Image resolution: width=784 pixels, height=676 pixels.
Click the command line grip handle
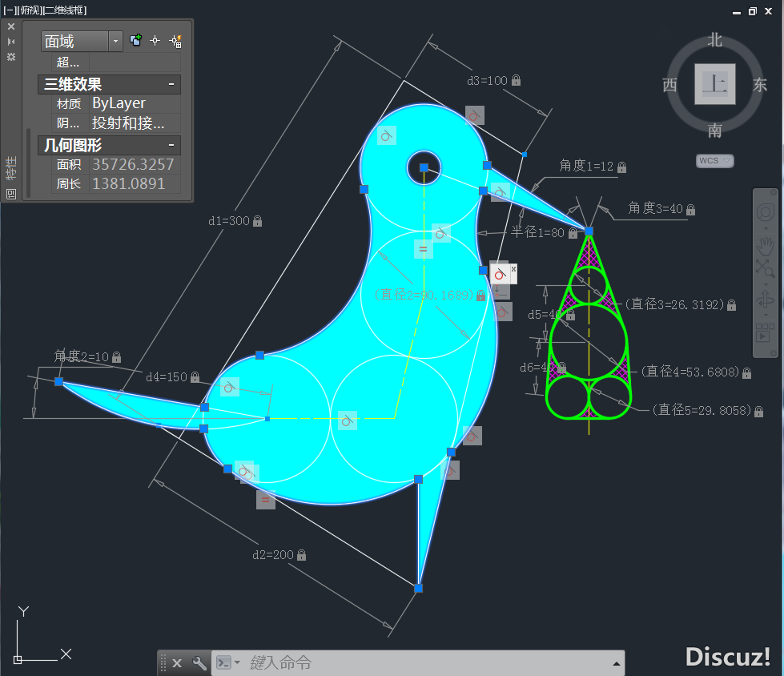tap(163, 663)
